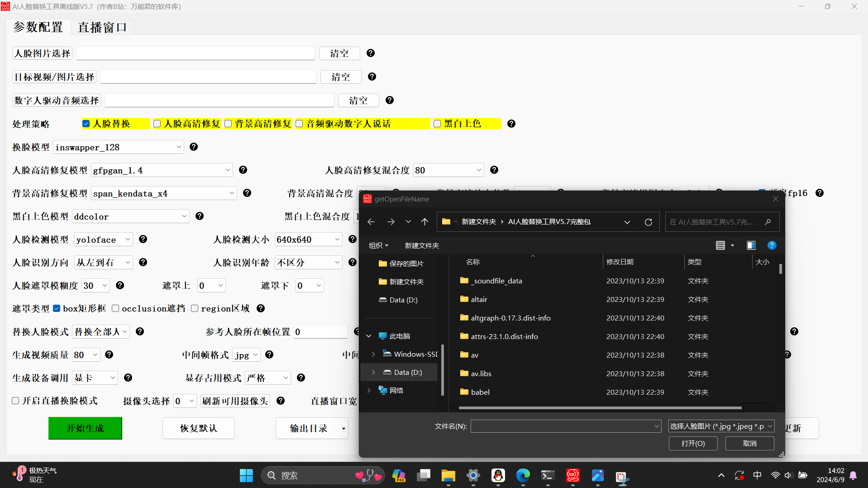Enable the 人脸高清修复 checkbox

tap(157, 124)
